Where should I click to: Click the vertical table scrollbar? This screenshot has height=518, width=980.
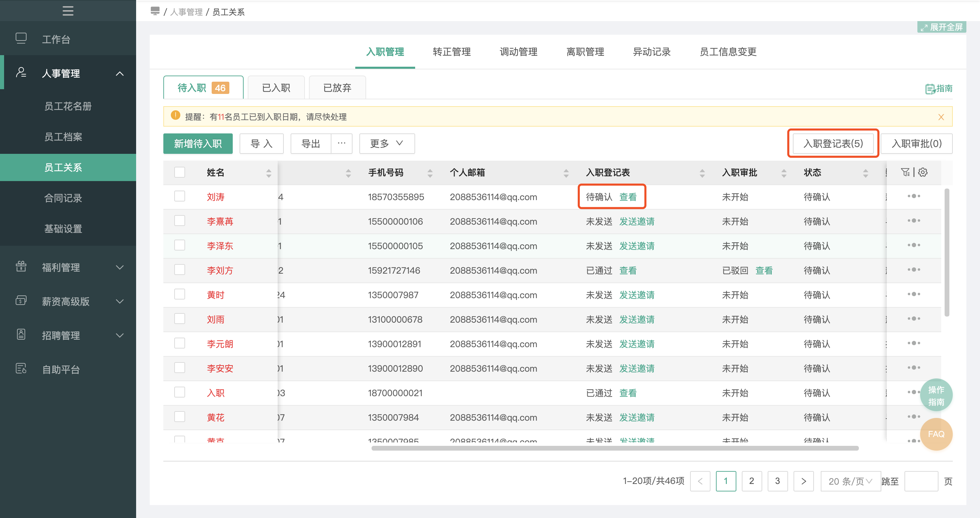pyautogui.click(x=947, y=252)
